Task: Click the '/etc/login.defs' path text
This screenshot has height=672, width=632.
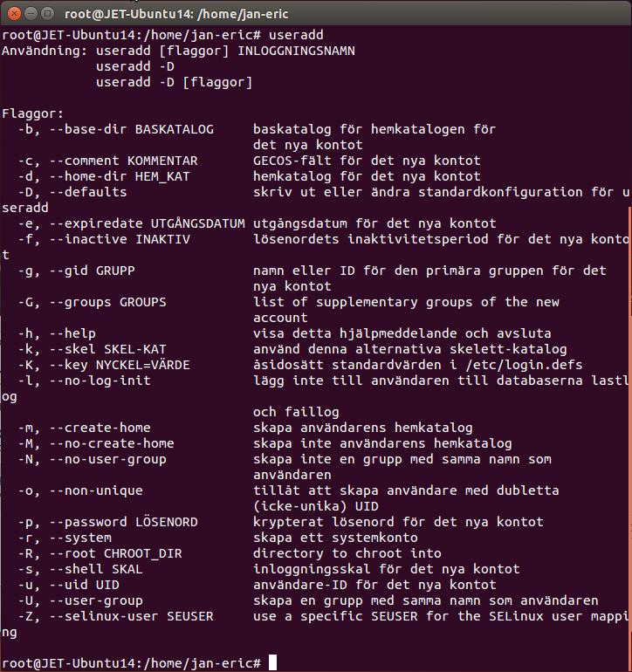Action: click(524, 365)
